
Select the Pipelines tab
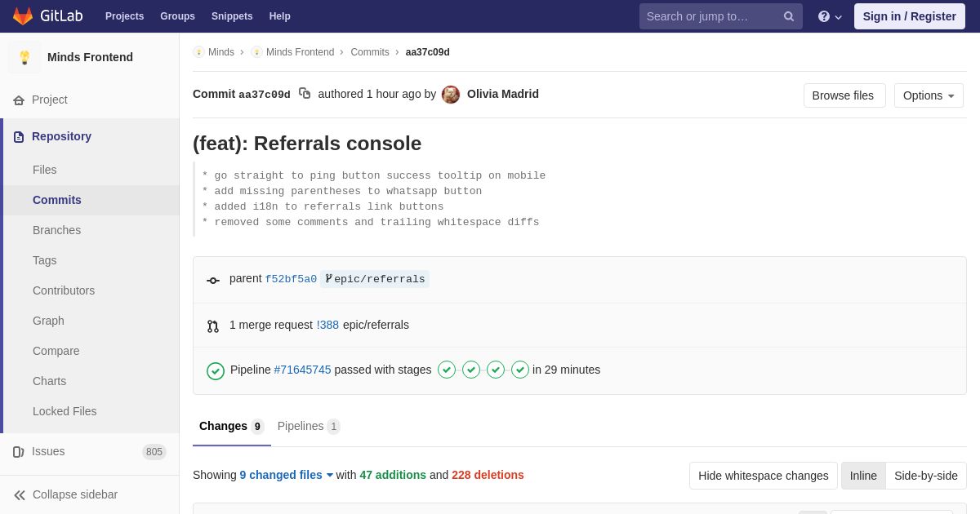(309, 427)
